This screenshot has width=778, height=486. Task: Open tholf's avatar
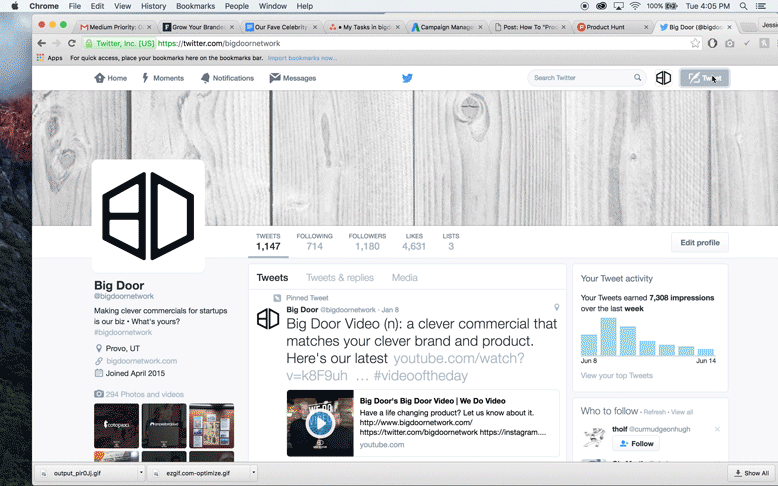pyautogui.click(x=594, y=437)
